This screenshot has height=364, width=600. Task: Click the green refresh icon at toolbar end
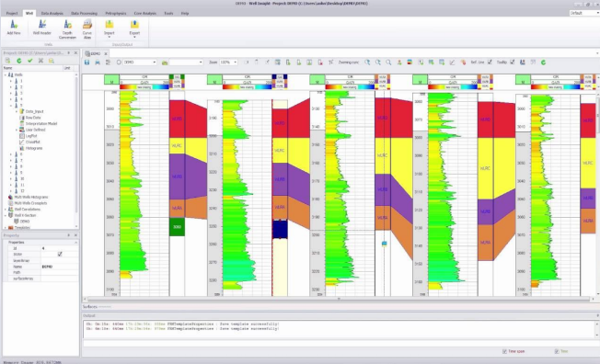(x=543, y=62)
